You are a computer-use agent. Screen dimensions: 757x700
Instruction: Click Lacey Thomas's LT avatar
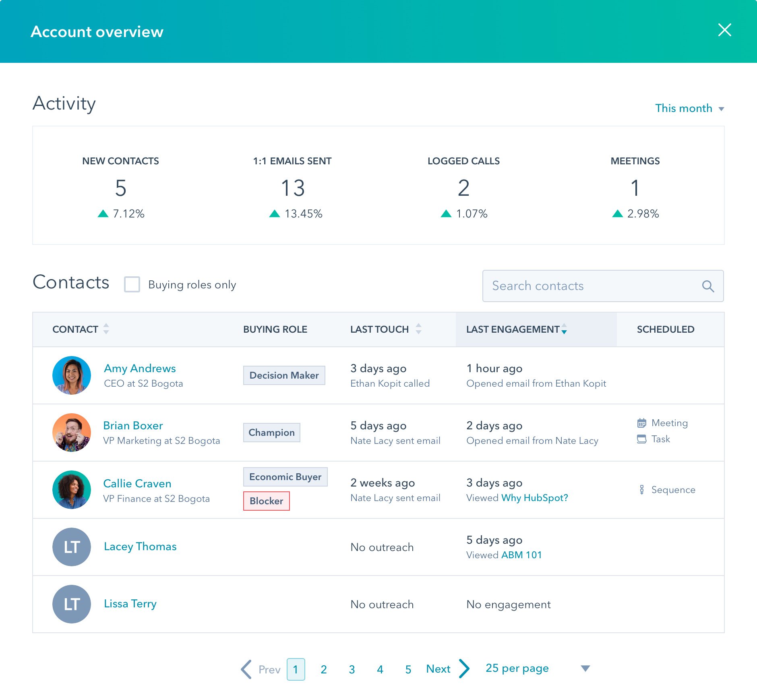(x=72, y=547)
